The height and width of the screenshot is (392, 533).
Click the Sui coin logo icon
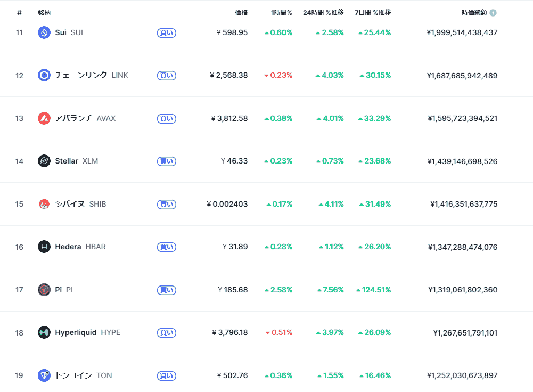click(44, 32)
